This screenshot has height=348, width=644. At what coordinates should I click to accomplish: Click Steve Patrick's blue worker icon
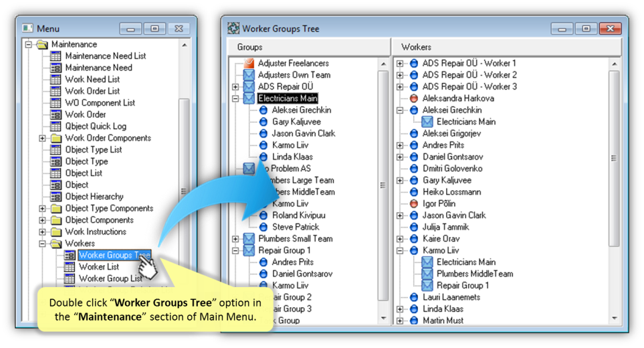[x=263, y=227]
